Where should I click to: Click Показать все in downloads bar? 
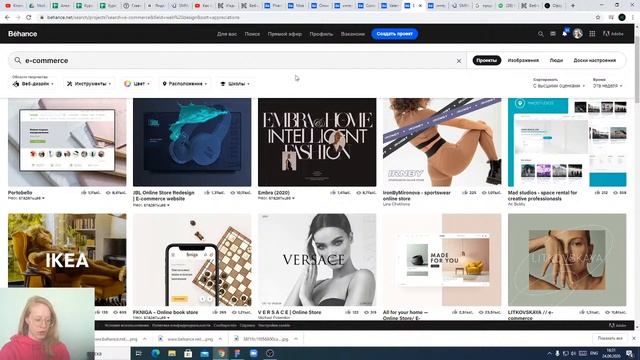tap(610, 338)
